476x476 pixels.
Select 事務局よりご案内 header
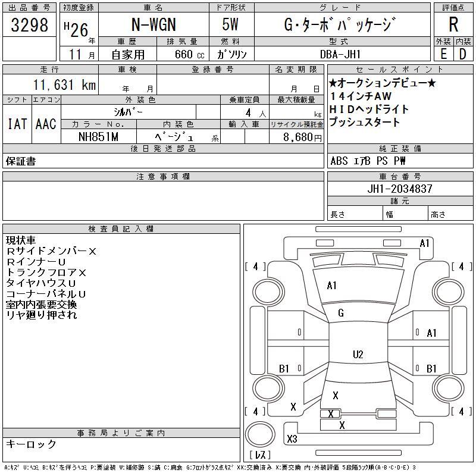click(121, 433)
